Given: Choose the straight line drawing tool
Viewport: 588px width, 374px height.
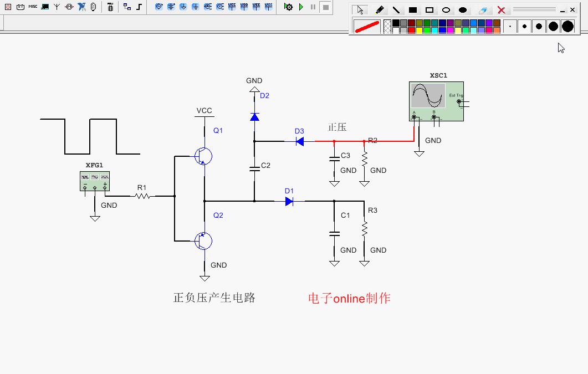Looking at the screenshot, I should [x=396, y=10].
